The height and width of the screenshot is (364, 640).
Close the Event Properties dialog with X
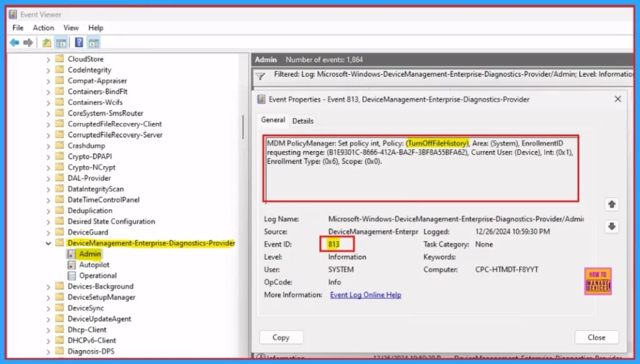point(617,99)
